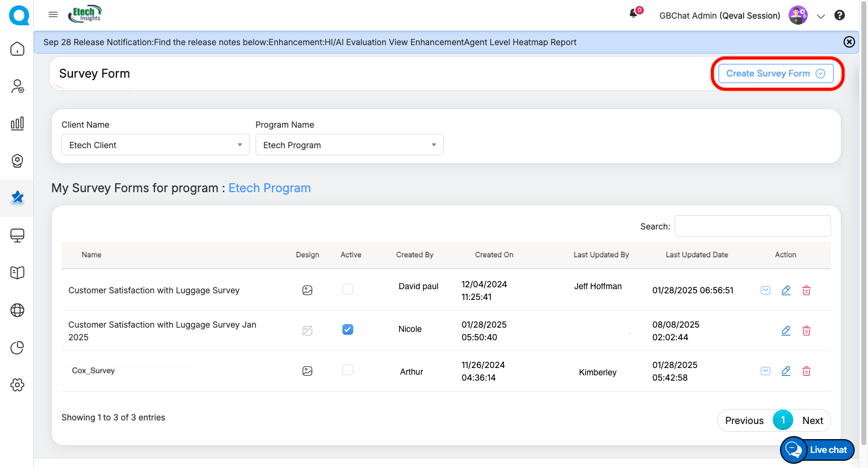This screenshot has width=868, height=468.
Task: Select the star survey icon in the sidebar
Action: point(17,197)
